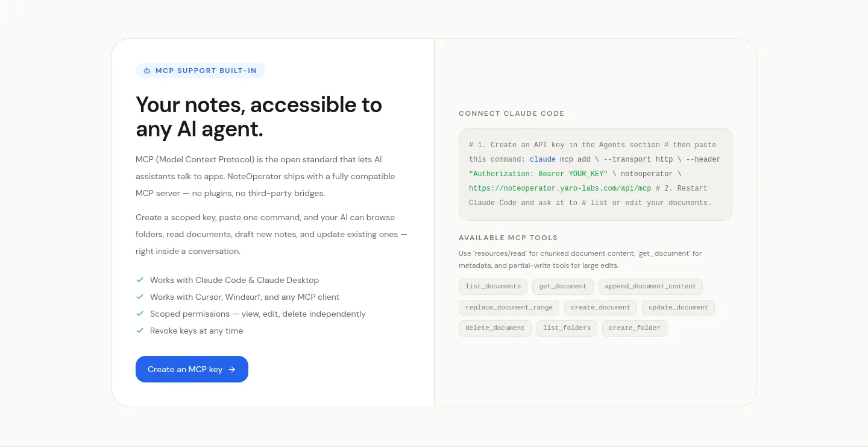Viewport: 868px width, 447px height.
Task: Select the append_document_content tool chip
Action: pyautogui.click(x=650, y=287)
